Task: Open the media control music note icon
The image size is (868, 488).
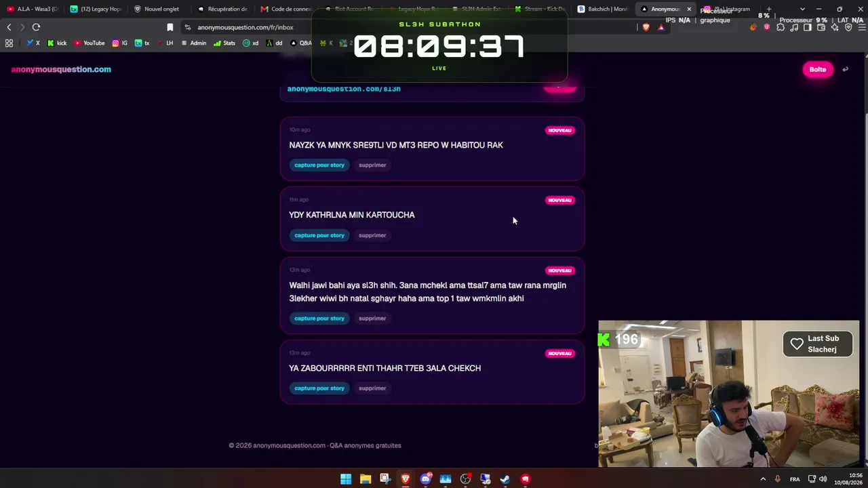Action: (x=794, y=27)
